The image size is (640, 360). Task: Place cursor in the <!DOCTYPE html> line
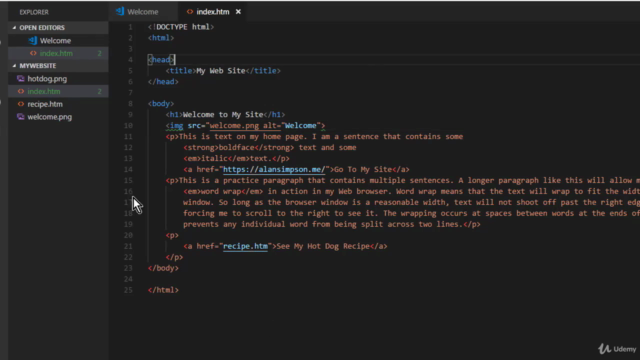tap(181, 27)
